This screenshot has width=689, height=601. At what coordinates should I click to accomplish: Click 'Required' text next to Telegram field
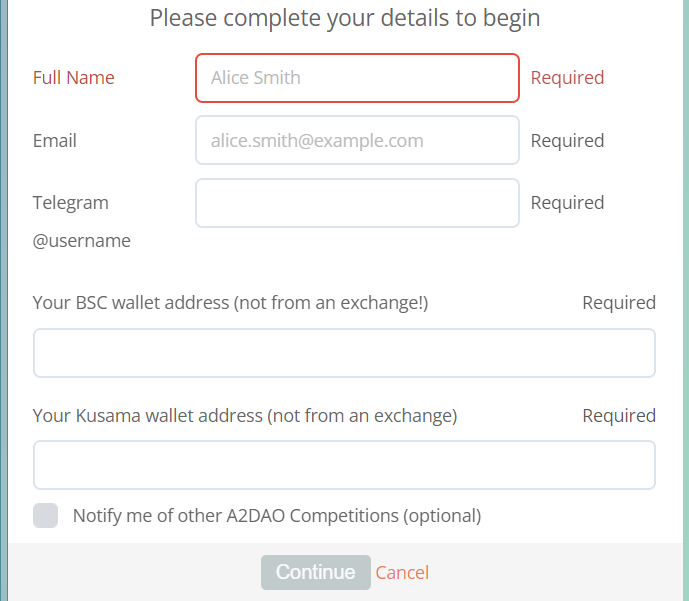pos(567,203)
